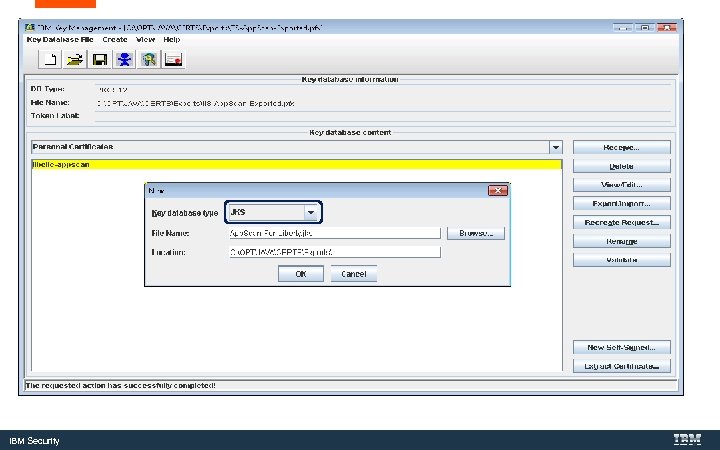Click the successfully completed status bar message
Image resolution: width=720 pixels, height=450 pixels.
(120, 385)
